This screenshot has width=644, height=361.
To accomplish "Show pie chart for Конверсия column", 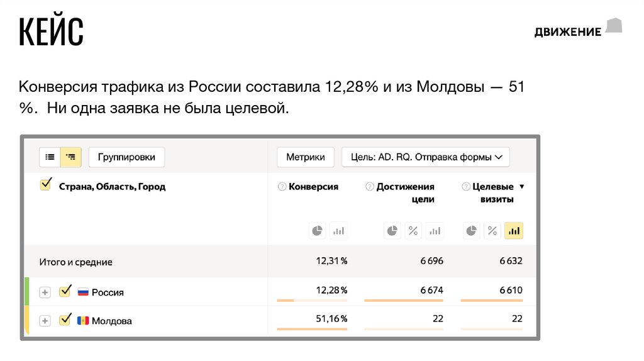I will pyautogui.click(x=318, y=231).
